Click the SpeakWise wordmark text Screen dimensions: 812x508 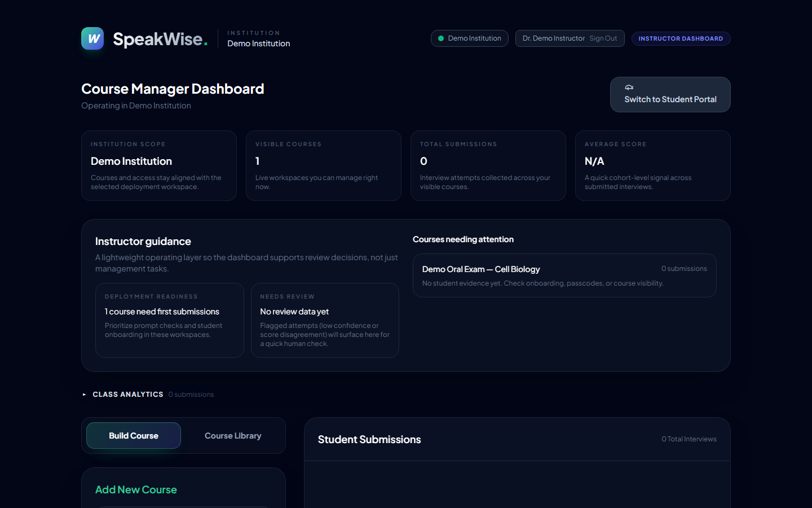point(160,39)
